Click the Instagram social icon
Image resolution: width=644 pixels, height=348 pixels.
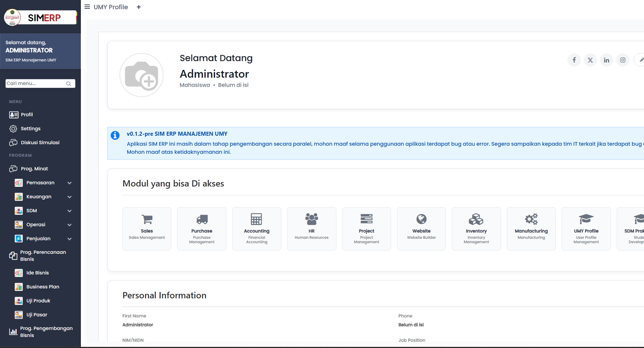tap(622, 60)
